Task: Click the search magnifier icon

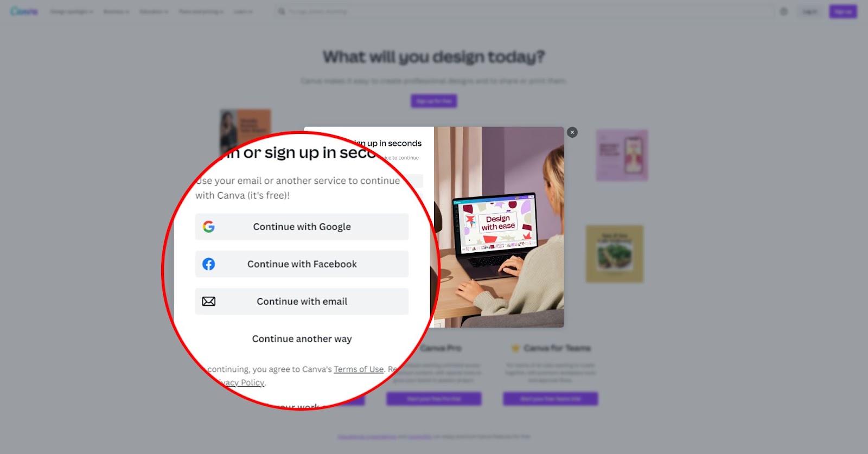Action: coord(282,11)
